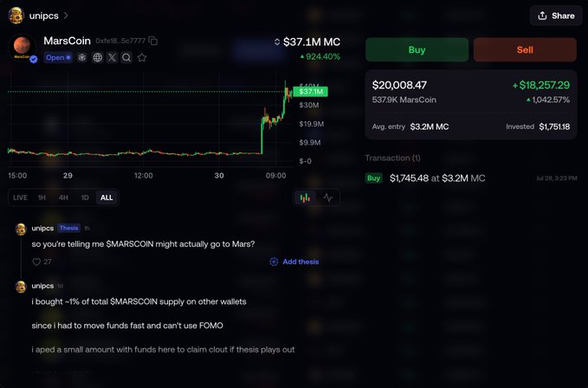
Task: Click the magnifier search icon
Action: [x=126, y=58]
